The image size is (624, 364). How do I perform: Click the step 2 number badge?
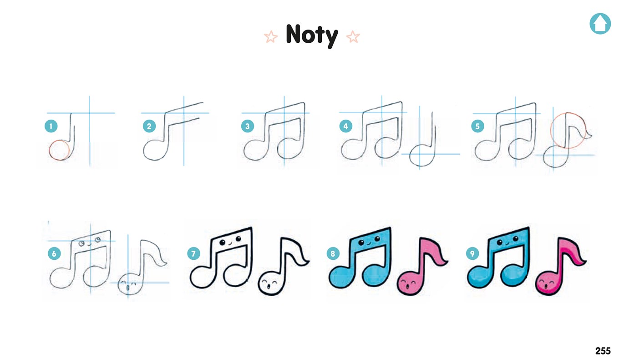click(149, 126)
